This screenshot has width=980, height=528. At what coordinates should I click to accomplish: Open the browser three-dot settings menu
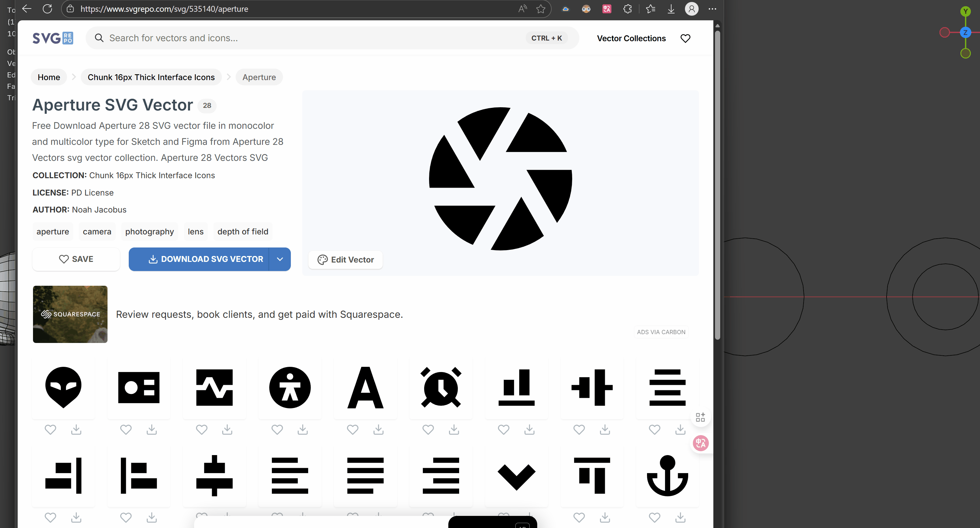tap(712, 9)
